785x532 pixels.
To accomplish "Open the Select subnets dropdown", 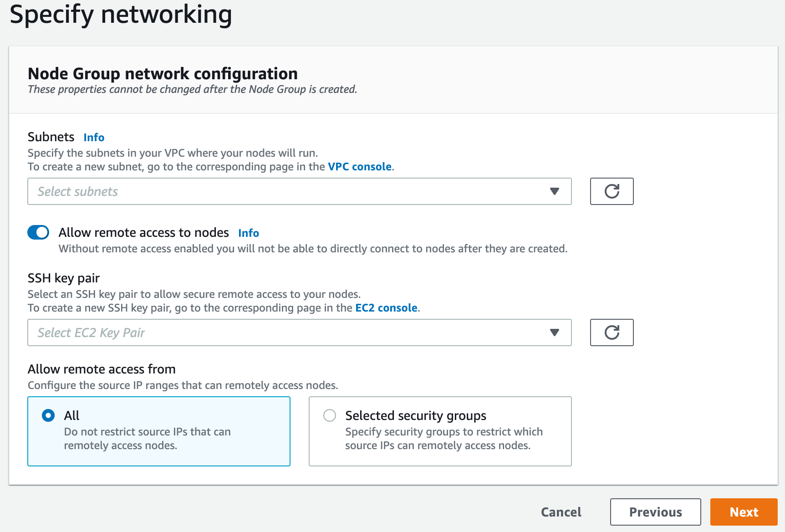I will tap(299, 191).
